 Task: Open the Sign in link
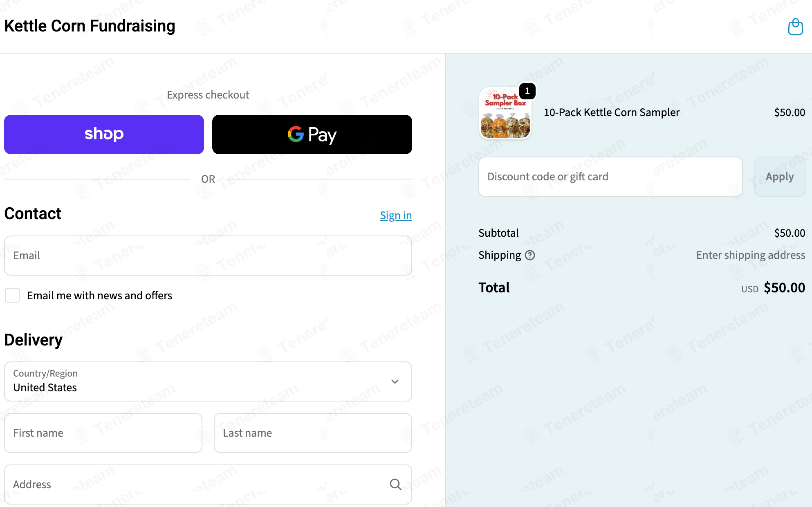(x=396, y=215)
